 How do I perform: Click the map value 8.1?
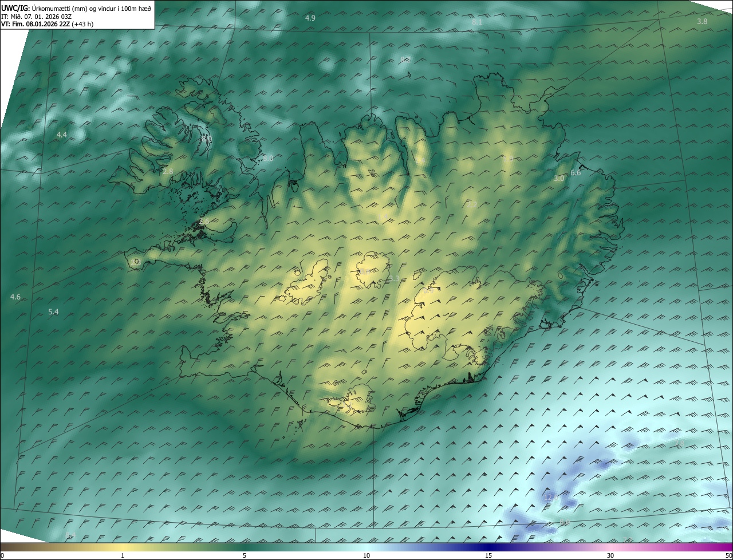pos(477,22)
